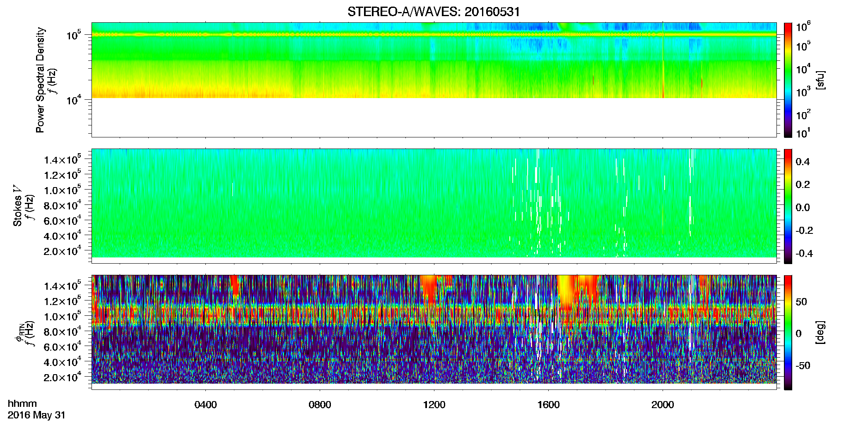Click the 0.4 value on Stokes colorbar
This screenshot has width=868, height=447.
[x=803, y=162]
